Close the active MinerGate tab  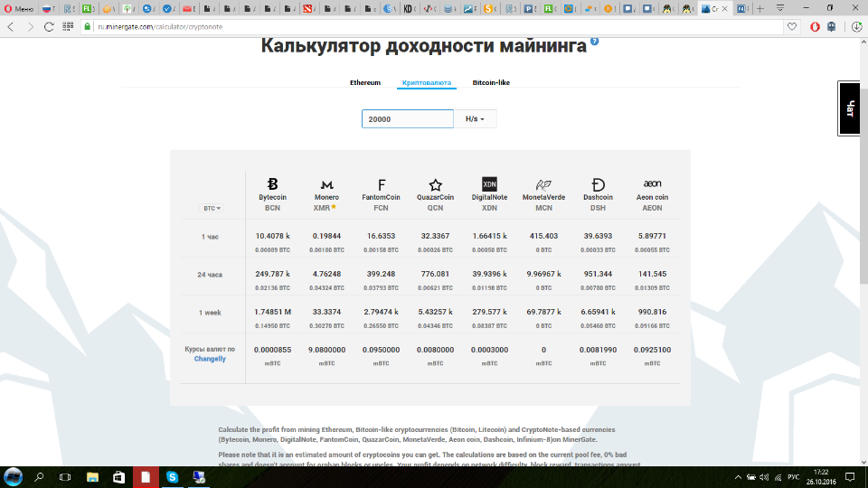(x=724, y=9)
